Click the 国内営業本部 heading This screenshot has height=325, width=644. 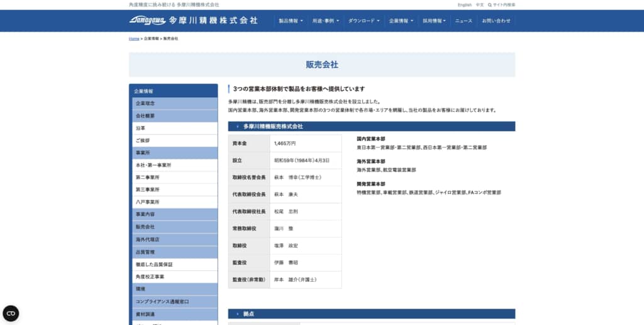tap(371, 139)
